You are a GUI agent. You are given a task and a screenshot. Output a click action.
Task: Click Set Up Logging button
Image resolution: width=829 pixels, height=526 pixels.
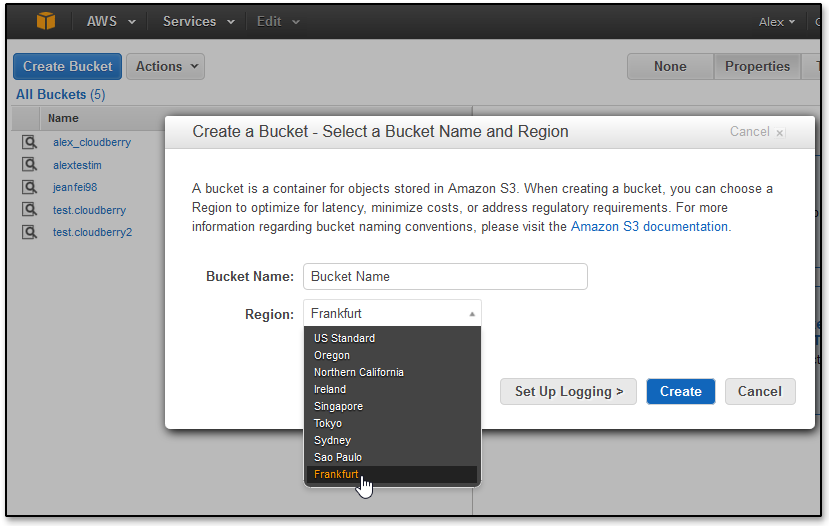pos(568,391)
